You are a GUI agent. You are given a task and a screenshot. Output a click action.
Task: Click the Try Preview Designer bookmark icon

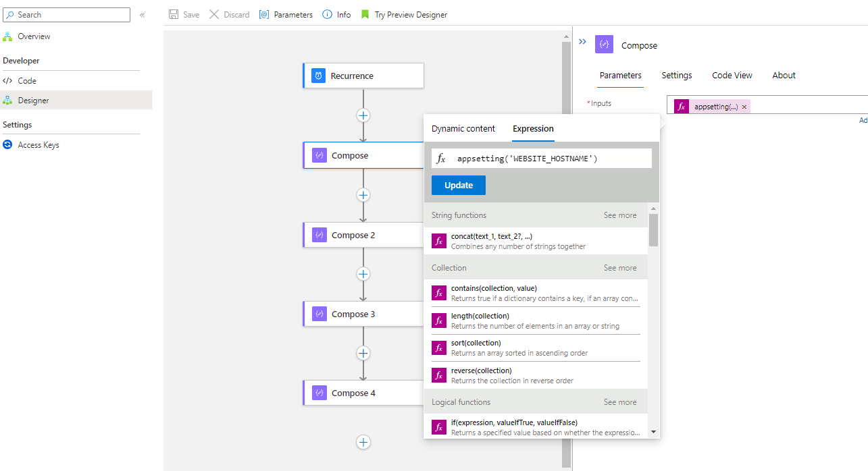pyautogui.click(x=365, y=14)
